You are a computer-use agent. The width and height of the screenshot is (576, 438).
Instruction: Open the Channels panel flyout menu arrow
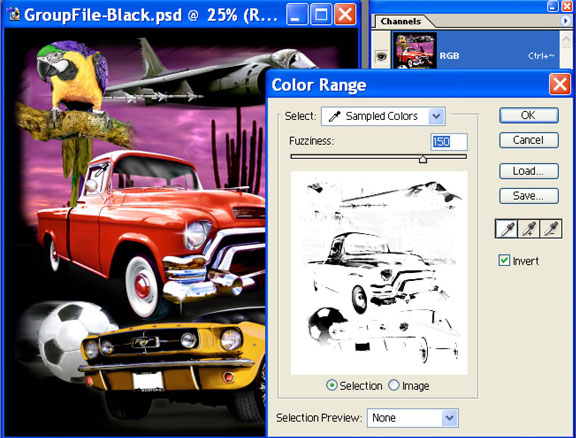(x=565, y=21)
